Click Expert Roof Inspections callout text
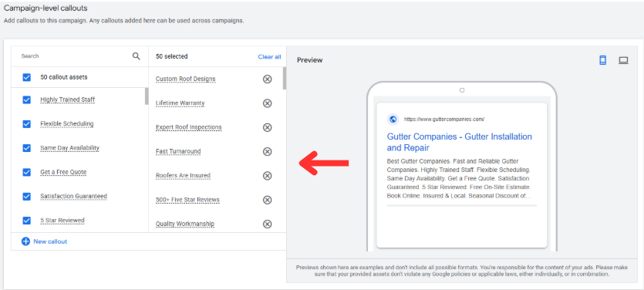The image size is (644, 290). (188, 127)
